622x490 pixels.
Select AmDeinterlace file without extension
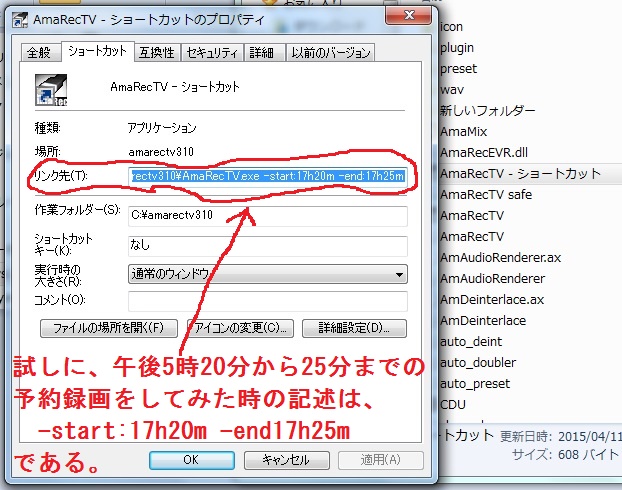click(x=483, y=321)
